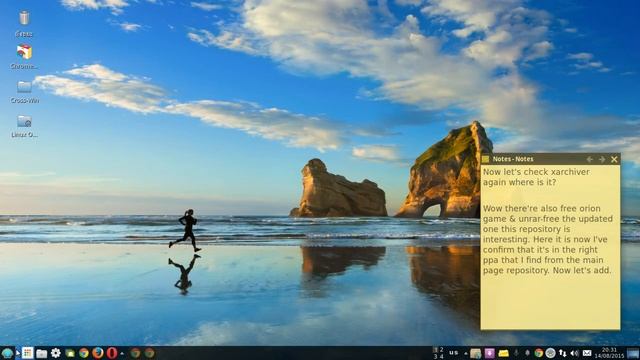640x360 pixels.
Task: Click the clock showing 14/08/2015
Action: click(609, 353)
